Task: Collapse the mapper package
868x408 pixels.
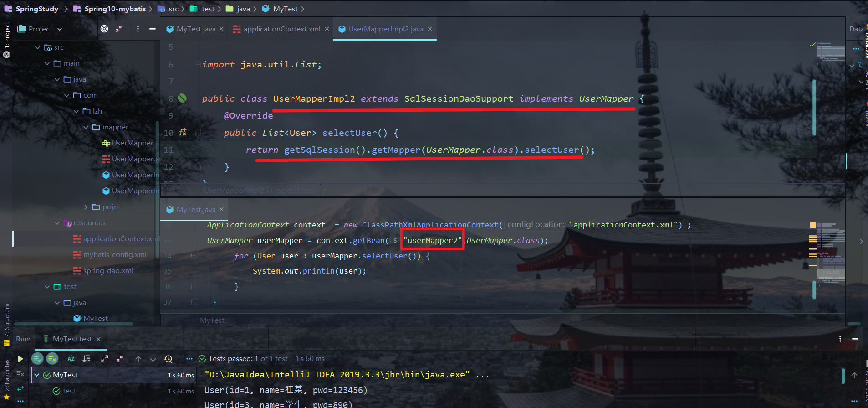Action: (x=86, y=127)
